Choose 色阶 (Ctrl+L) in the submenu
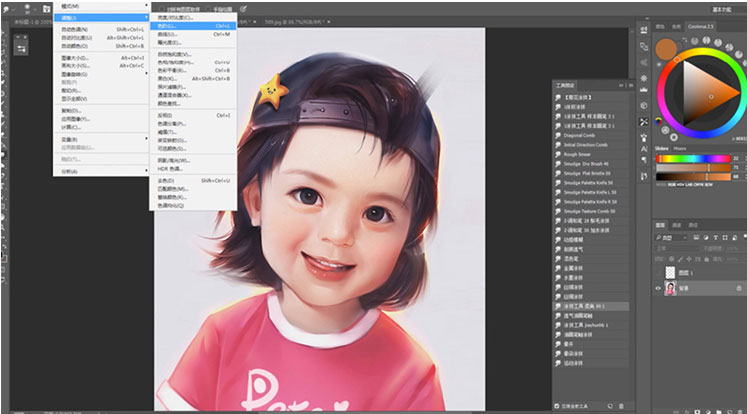This screenshot has height=414, width=747. [193, 26]
